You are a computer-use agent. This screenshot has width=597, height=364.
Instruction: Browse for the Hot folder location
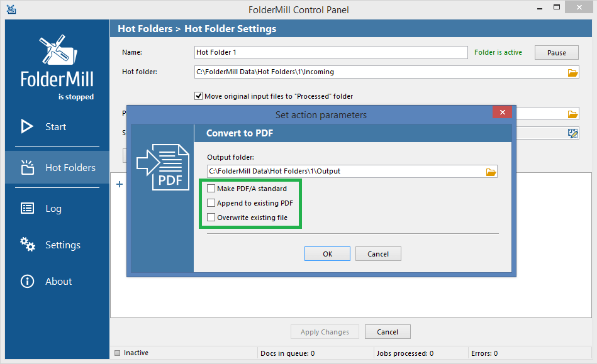pos(572,72)
